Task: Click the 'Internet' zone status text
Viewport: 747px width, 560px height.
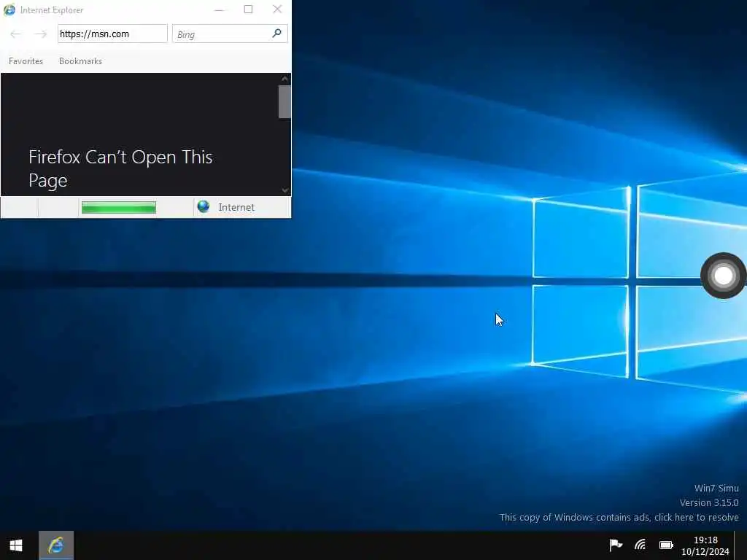Action: (236, 207)
